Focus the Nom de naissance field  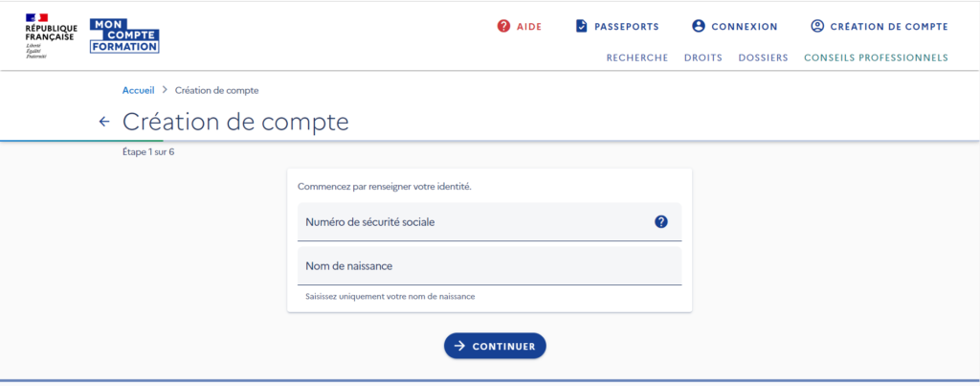click(489, 266)
